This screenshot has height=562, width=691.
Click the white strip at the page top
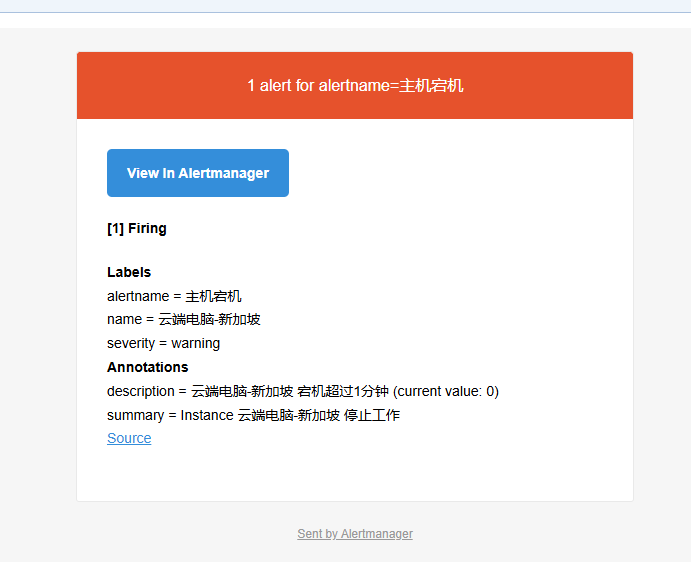pyautogui.click(x=345, y=20)
